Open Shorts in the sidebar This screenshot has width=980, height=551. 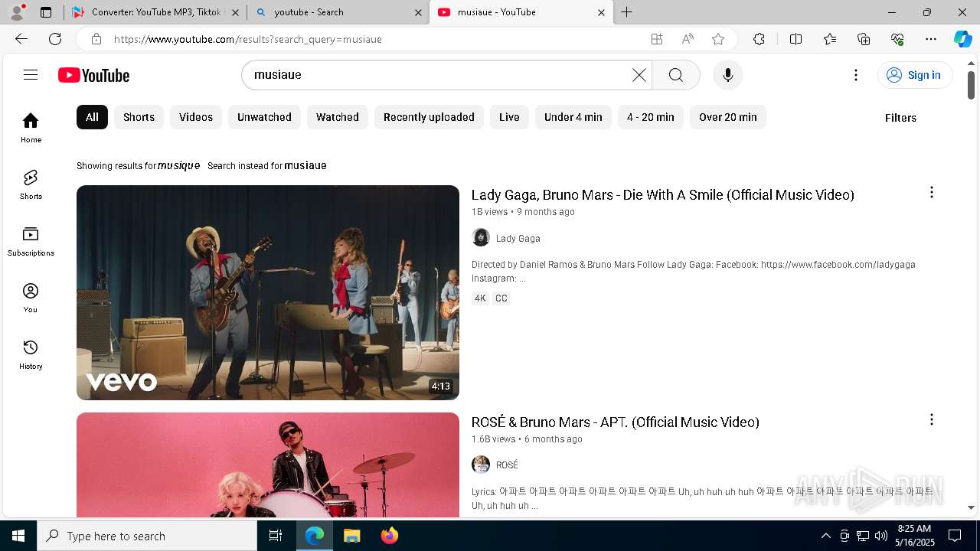coord(31,184)
